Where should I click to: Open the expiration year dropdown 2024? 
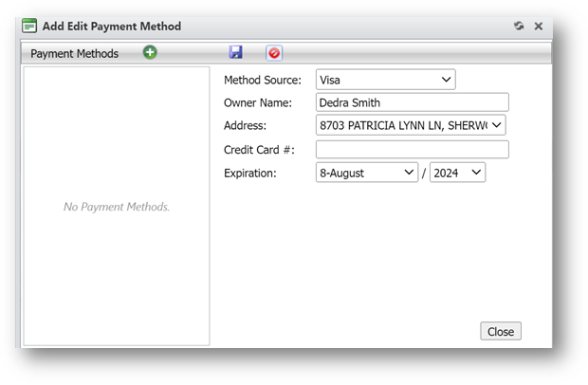pos(457,173)
